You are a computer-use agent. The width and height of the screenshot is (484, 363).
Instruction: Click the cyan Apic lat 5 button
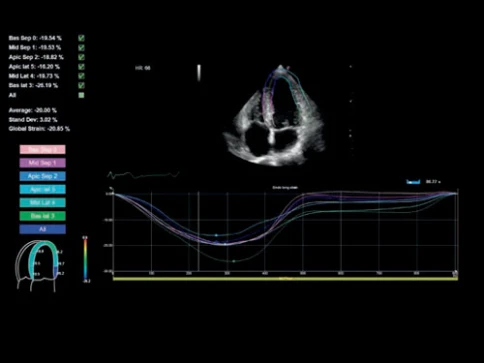point(43,190)
